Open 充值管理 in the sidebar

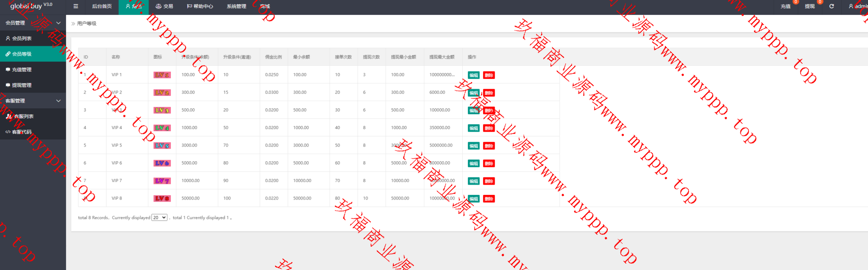[33, 70]
